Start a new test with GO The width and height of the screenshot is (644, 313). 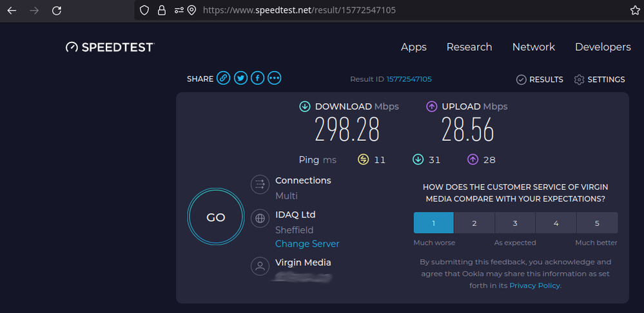tap(216, 216)
